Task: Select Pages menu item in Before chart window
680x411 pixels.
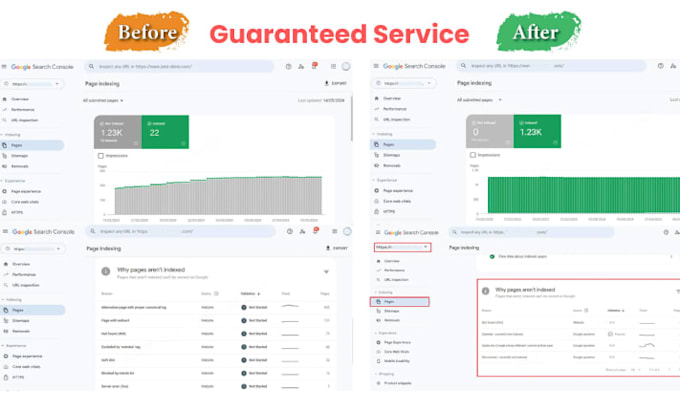Action: (x=33, y=145)
